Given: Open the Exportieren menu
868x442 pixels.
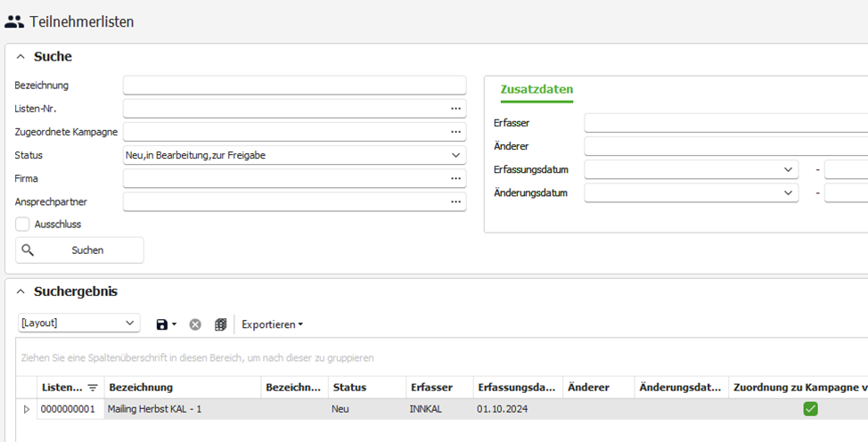Looking at the screenshot, I should point(273,324).
